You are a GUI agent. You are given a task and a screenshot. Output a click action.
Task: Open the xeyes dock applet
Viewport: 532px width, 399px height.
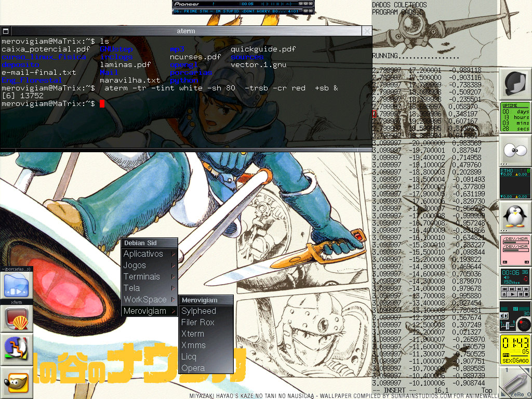coord(515,150)
